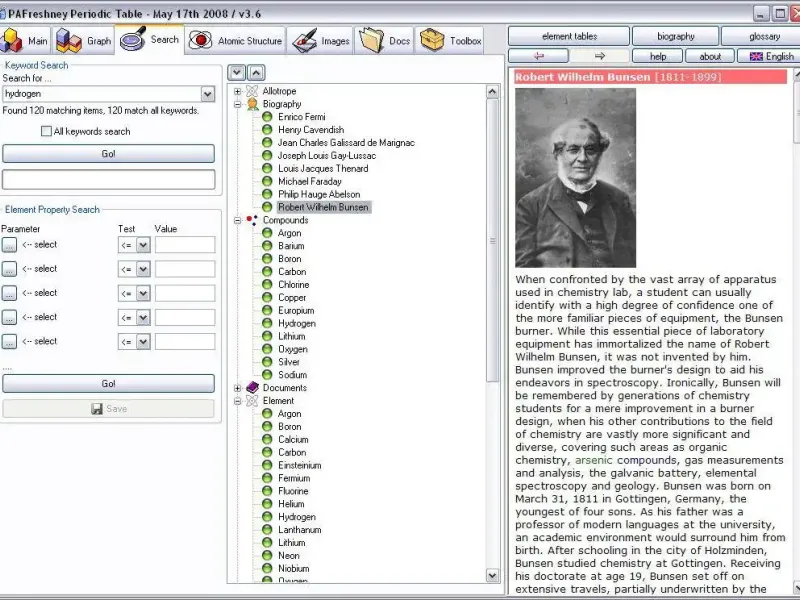
Task: Open fifth parameter row Test operator dropdown
Action: 143,341
